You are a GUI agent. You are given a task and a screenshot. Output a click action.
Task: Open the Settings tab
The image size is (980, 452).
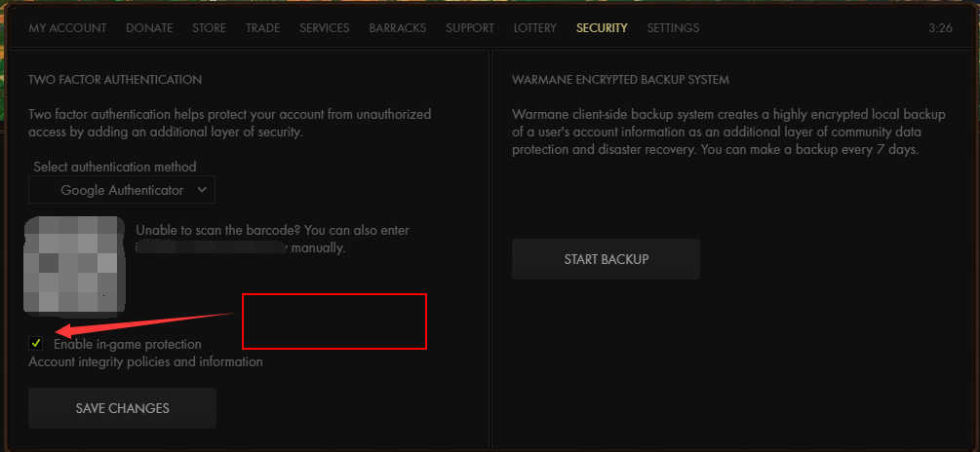pyautogui.click(x=673, y=28)
